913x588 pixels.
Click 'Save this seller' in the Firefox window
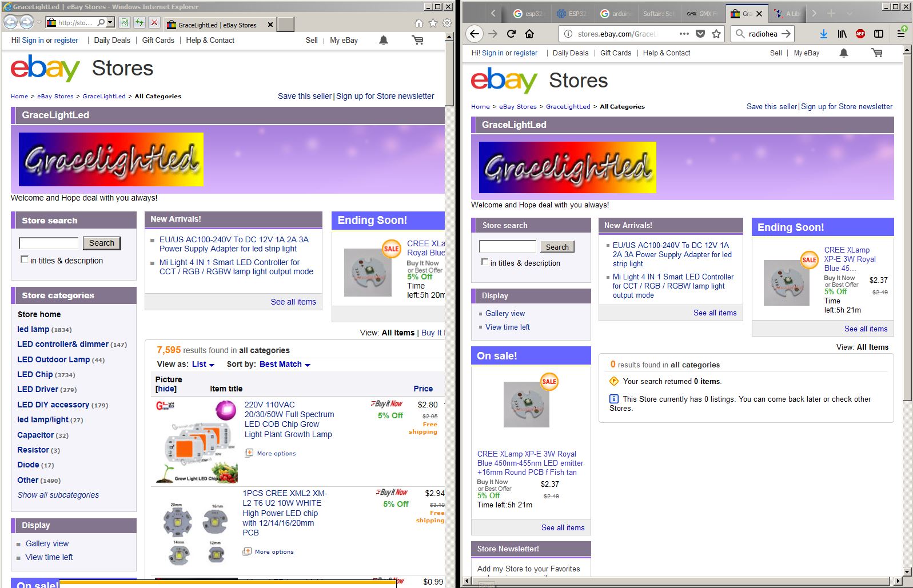click(x=772, y=106)
